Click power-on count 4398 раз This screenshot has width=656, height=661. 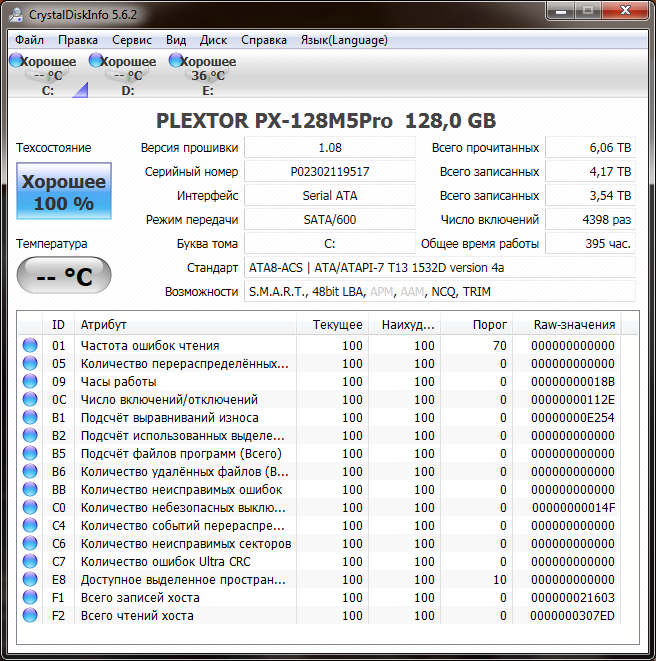click(x=590, y=220)
